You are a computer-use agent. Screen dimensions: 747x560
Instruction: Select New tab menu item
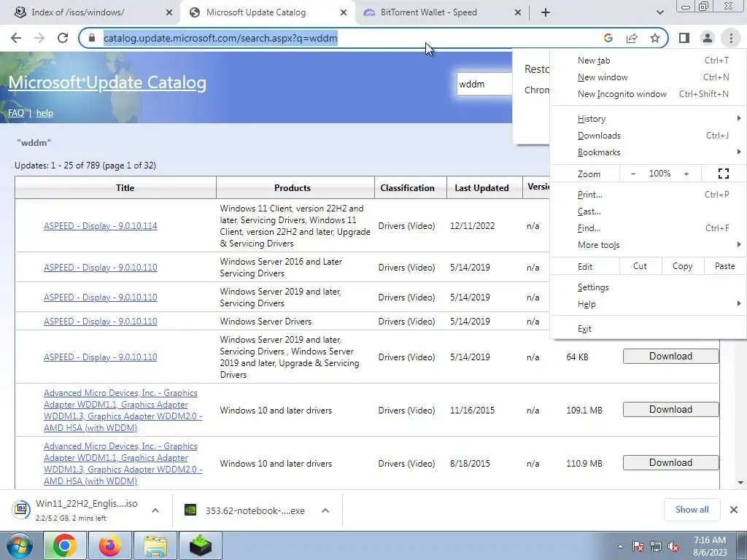649,61
